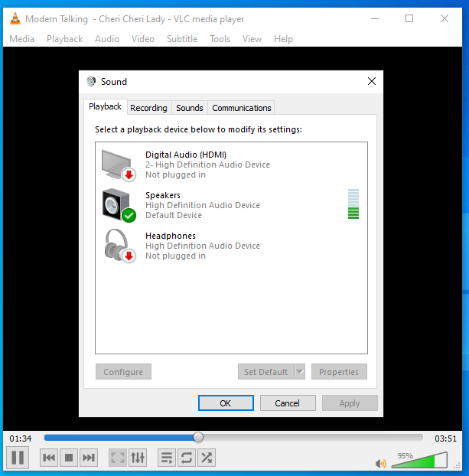Open the View menu
The height and width of the screenshot is (476, 469).
click(x=252, y=39)
